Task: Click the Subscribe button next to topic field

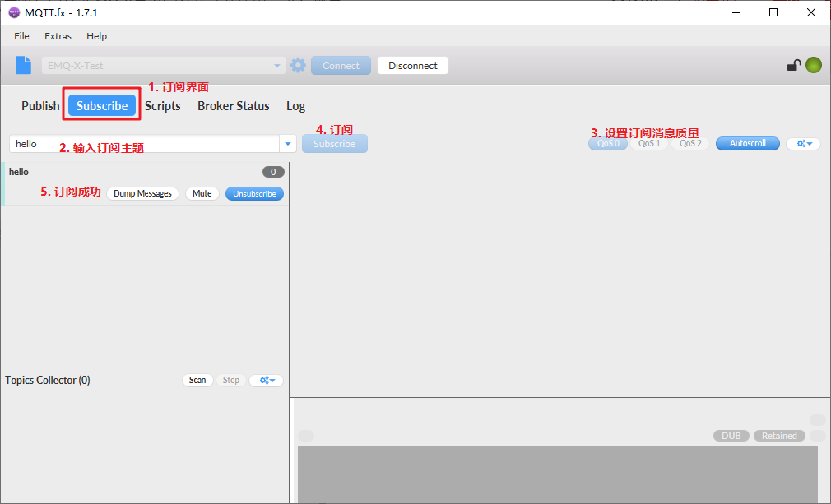Action: (334, 143)
